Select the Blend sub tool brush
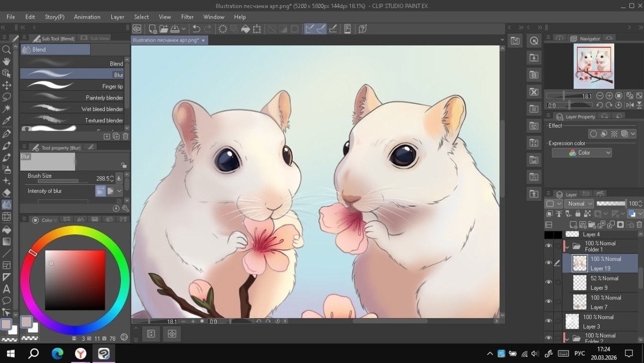Viewport: 644px width, 363px height. 72,63
